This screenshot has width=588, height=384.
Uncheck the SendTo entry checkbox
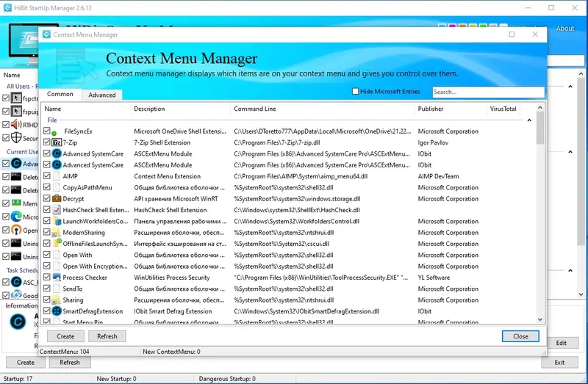[x=46, y=288]
